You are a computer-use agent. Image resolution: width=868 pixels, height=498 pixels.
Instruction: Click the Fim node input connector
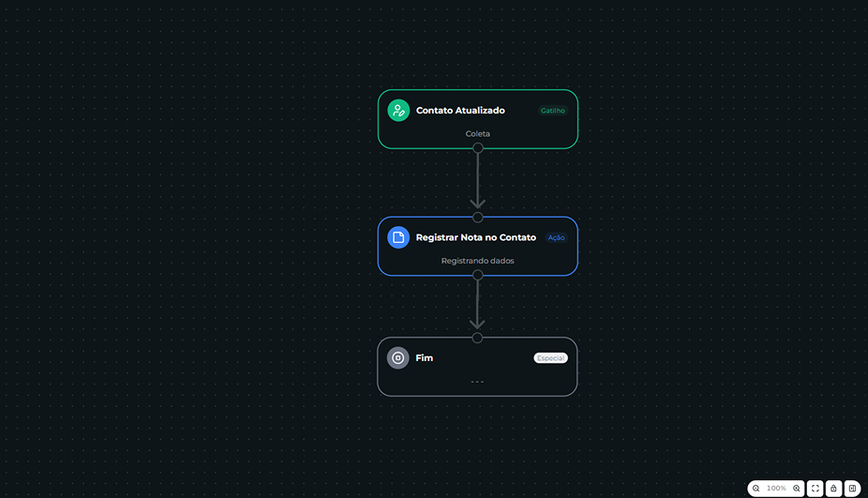click(x=477, y=338)
